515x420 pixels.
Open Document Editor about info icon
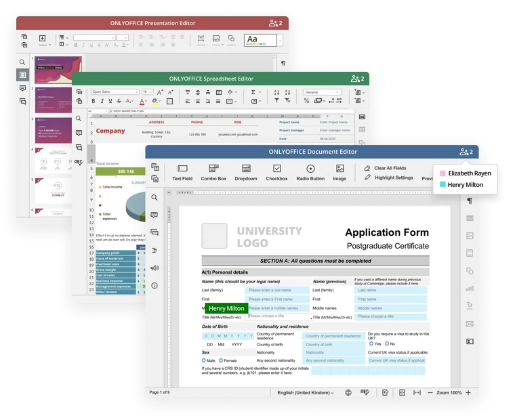coord(154,285)
